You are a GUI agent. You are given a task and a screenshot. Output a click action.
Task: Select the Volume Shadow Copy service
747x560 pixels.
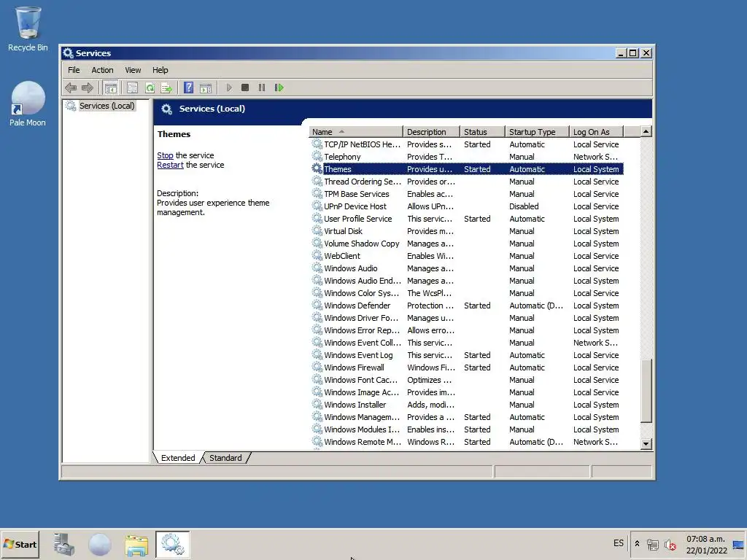pyautogui.click(x=466, y=244)
